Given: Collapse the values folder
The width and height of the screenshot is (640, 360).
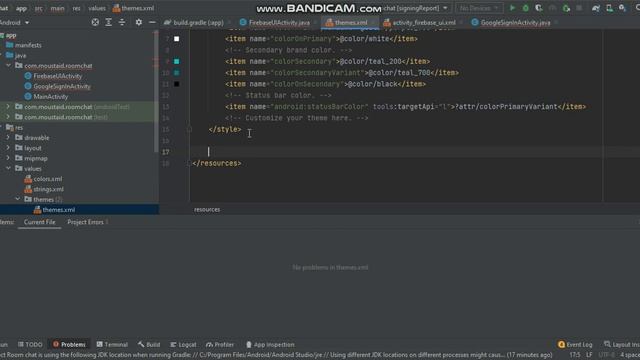Looking at the screenshot, I should (x=8, y=168).
